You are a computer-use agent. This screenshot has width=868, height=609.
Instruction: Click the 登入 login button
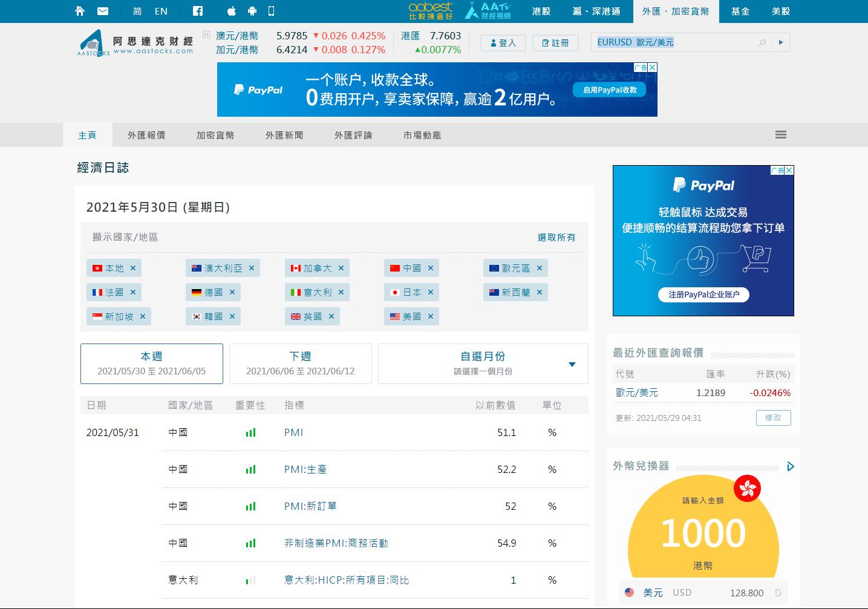pyautogui.click(x=503, y=43)
